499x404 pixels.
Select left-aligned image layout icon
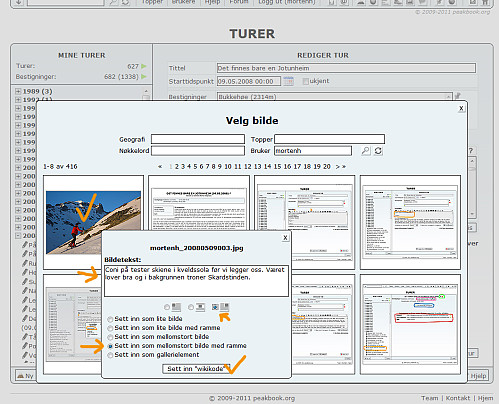(x=176, y=307)
